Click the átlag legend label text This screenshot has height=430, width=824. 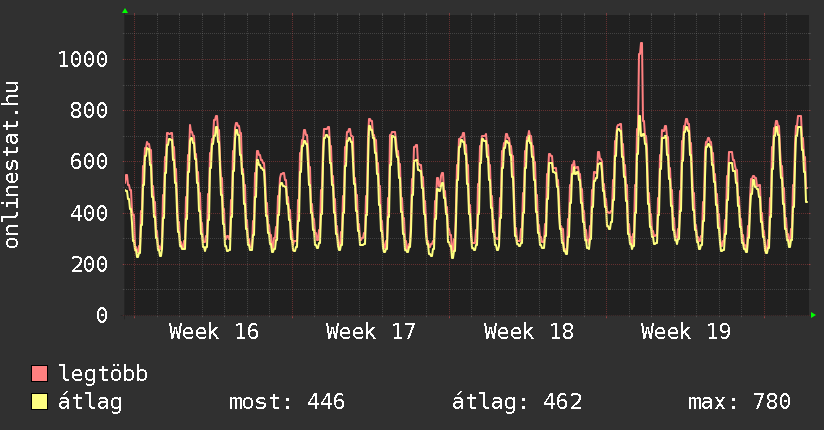90,403
